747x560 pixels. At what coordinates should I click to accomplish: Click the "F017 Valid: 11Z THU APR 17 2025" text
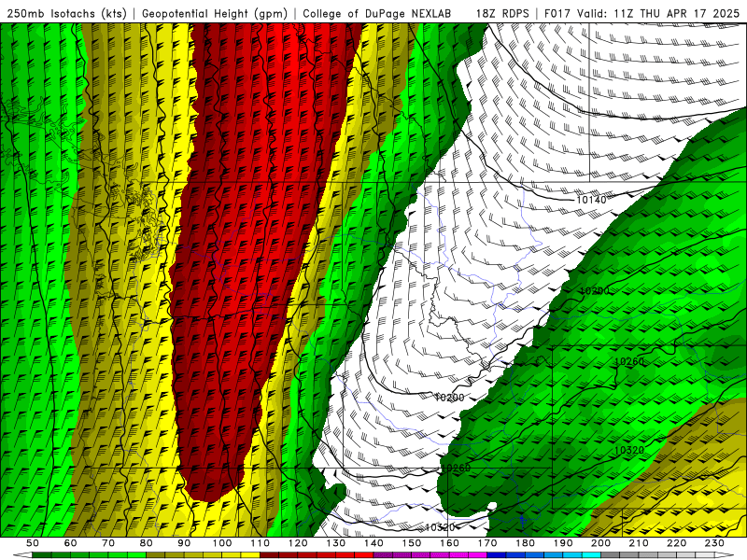pos(642,13)
